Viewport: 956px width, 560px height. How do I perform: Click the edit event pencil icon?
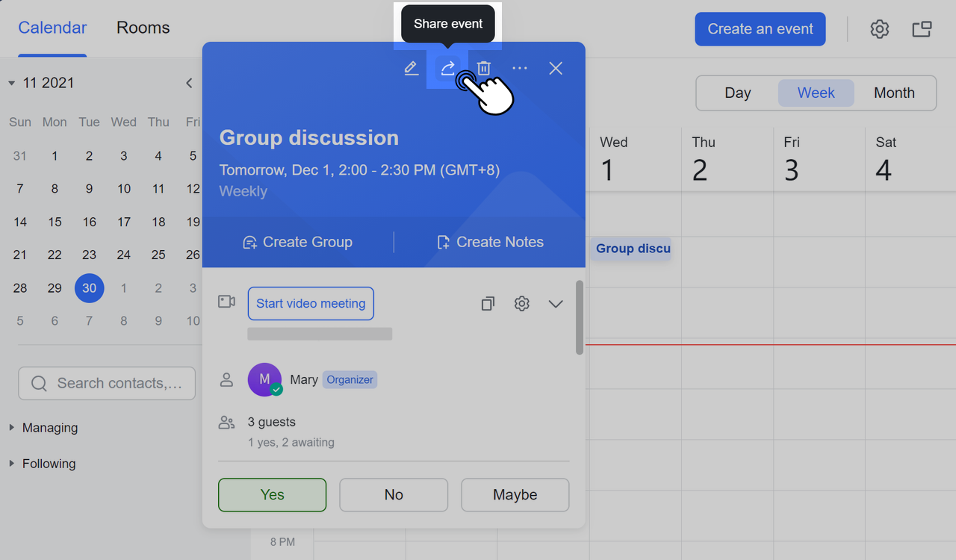tap(411, 69)
